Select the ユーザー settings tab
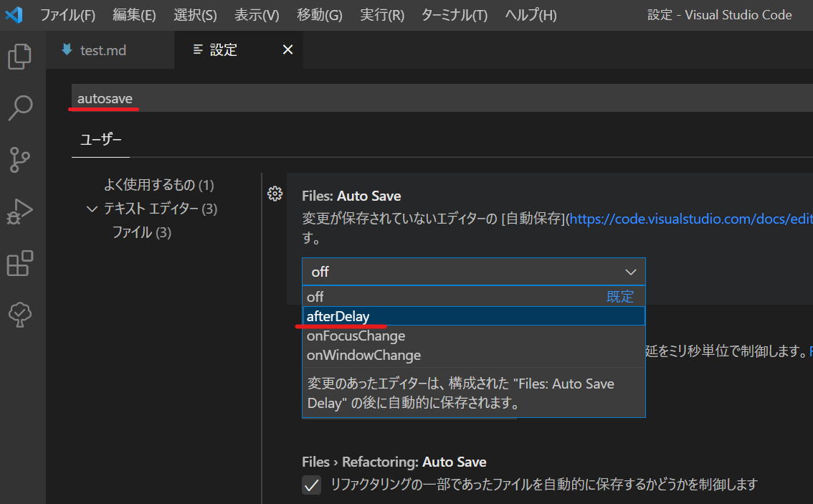The height and width of the screenshot is (504, 813). [x=100, y=140]
